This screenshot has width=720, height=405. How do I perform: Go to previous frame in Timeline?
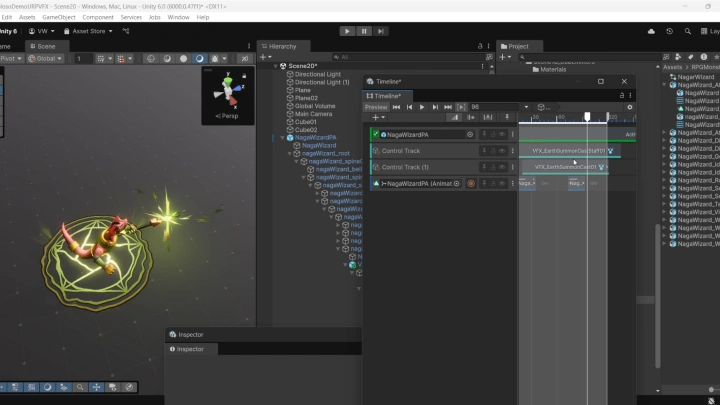[409, 107]
